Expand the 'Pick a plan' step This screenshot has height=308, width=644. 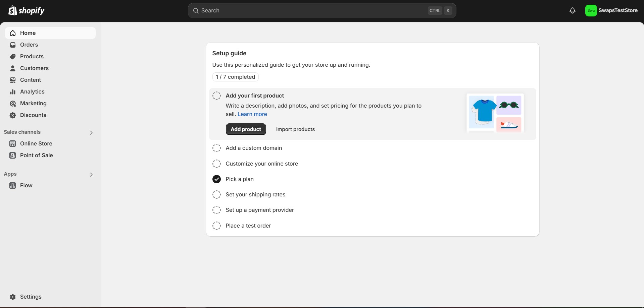[x=240, y=179]
